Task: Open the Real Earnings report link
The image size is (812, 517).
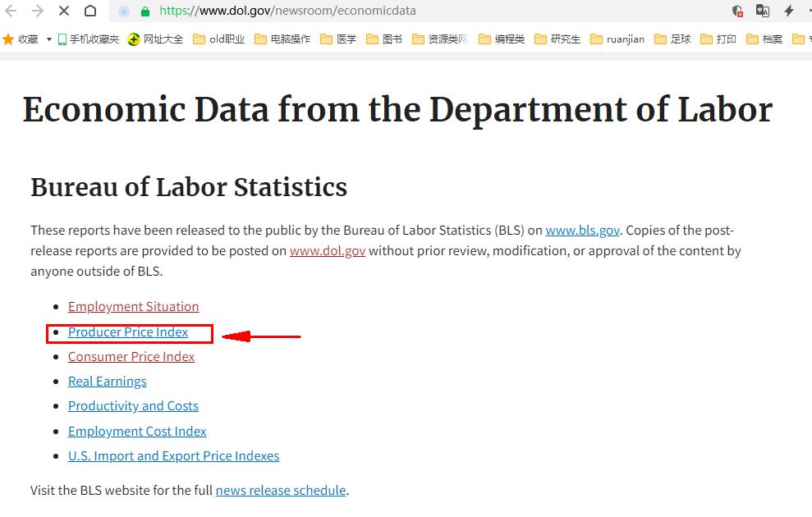Action: click(x=107, y=381)
